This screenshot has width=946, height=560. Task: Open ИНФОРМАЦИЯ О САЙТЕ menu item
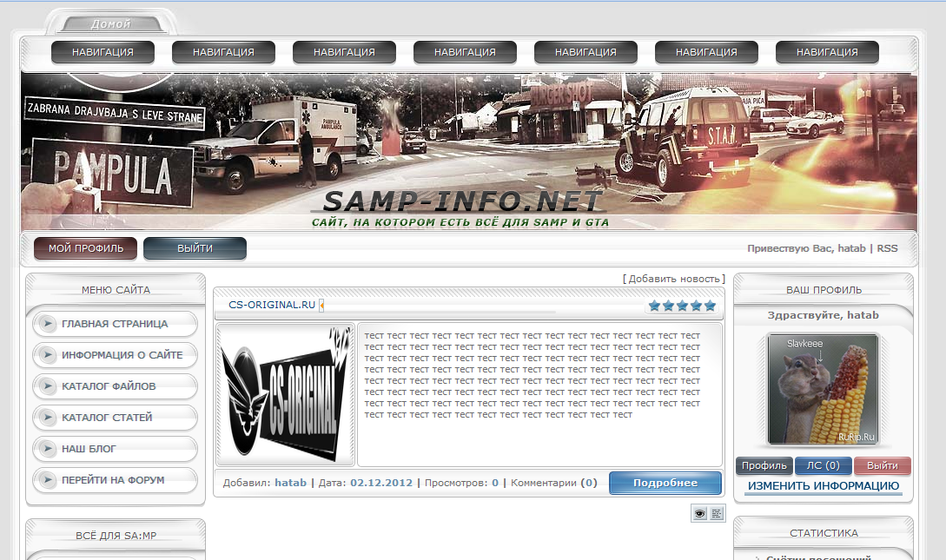click(116, 355)
